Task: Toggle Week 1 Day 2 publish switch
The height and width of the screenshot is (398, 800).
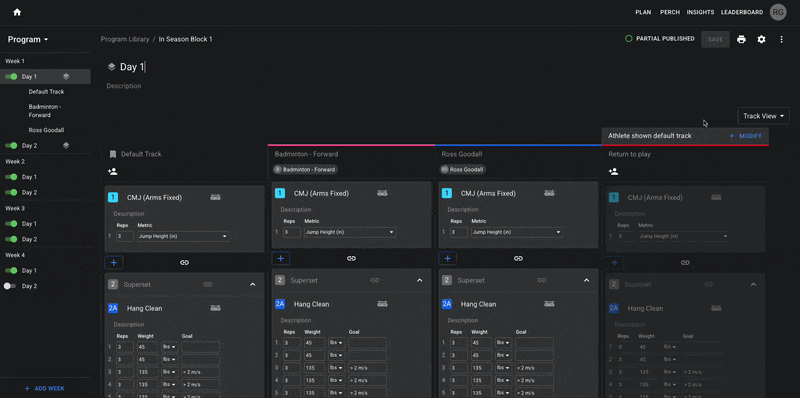Action: [11, 145]
